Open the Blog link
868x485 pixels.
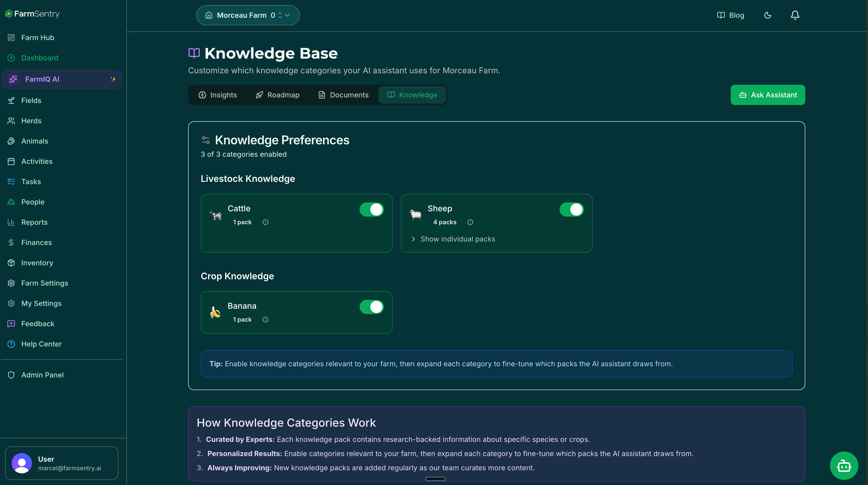(x=730, y=15)
